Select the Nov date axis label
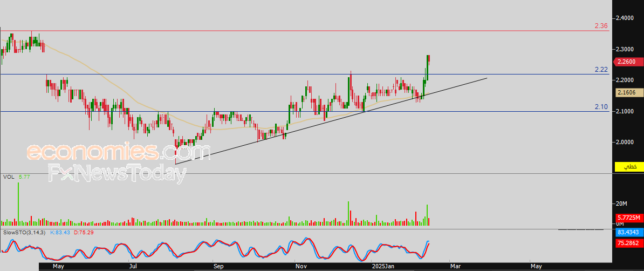Viewport: 644px width, 271px height. (300, 267)
